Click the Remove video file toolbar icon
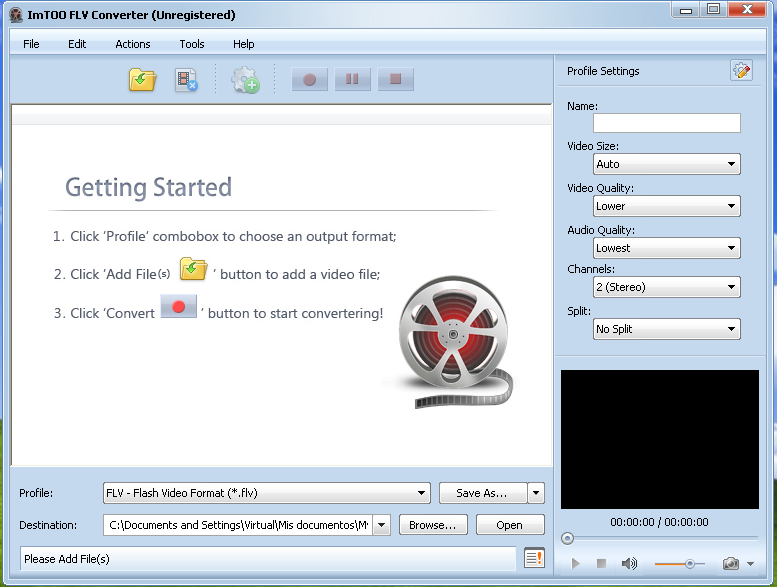This screenshot has height=587, width=777. pos(186,80)
